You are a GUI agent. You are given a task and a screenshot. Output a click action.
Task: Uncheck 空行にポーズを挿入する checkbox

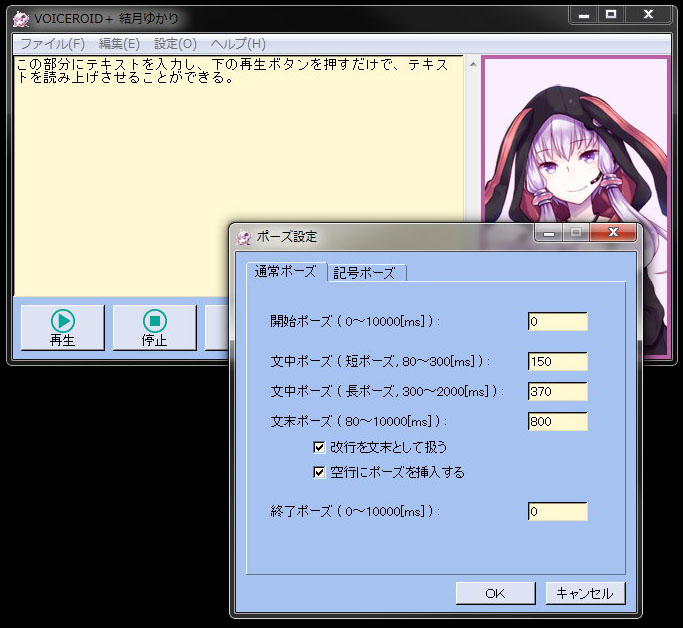pyautogui.click(x=319, y=473)
